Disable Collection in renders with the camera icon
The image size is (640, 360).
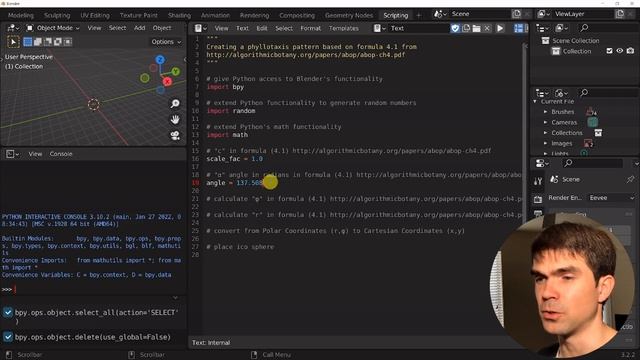(630, 51)
